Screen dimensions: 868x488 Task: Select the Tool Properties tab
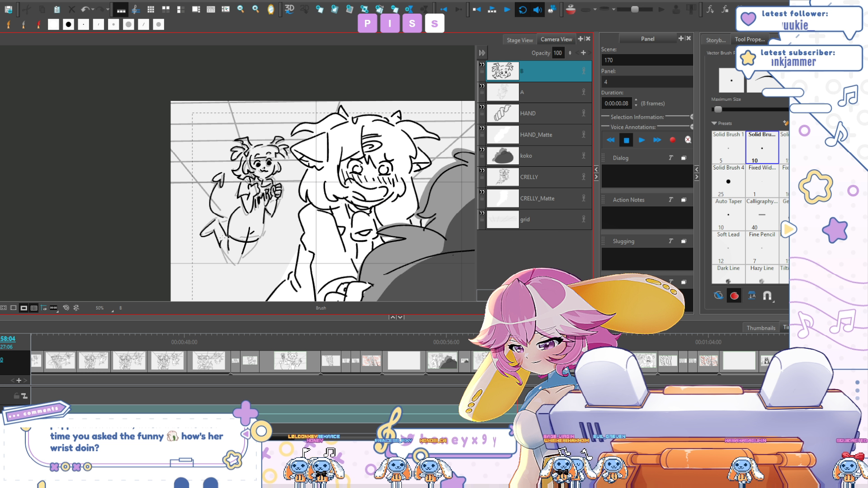coord(750,39)
